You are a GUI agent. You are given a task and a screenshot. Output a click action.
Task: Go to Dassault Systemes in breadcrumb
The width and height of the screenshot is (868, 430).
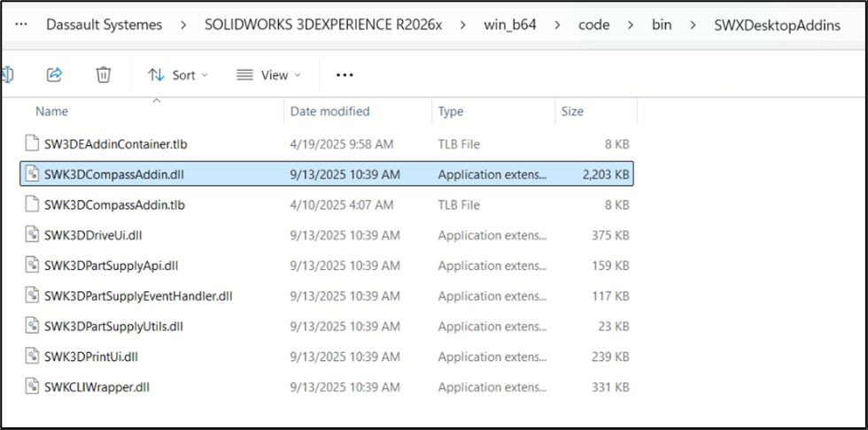click(x=105, y=25)
